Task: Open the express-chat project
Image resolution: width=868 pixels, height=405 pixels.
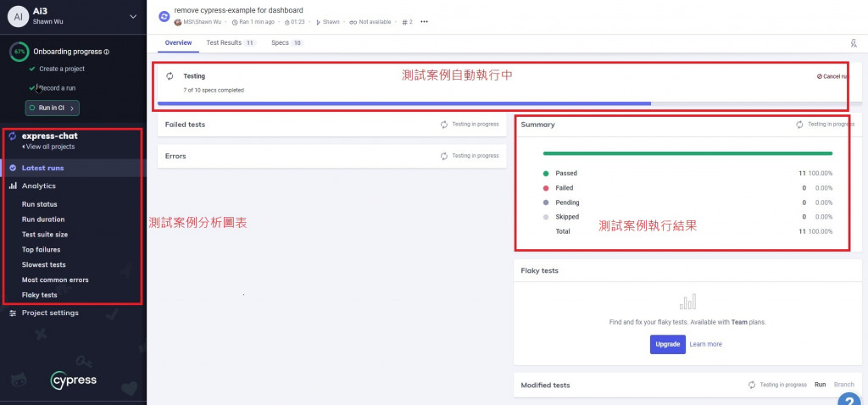Action: pyautogui.click(x=50, y=136)
